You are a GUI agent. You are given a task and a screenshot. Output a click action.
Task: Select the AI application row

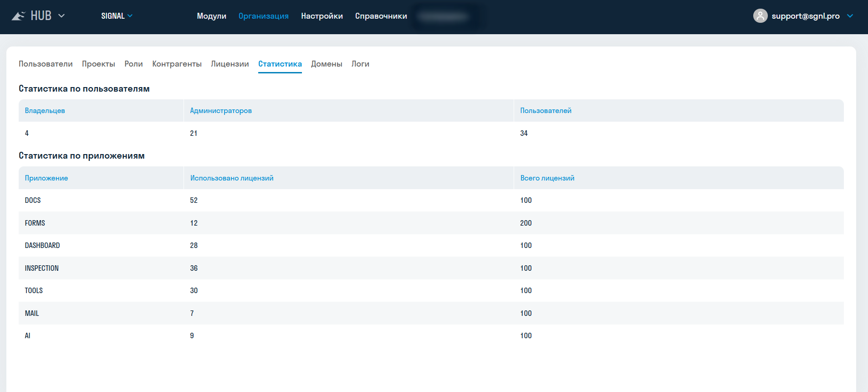point(431,336)
